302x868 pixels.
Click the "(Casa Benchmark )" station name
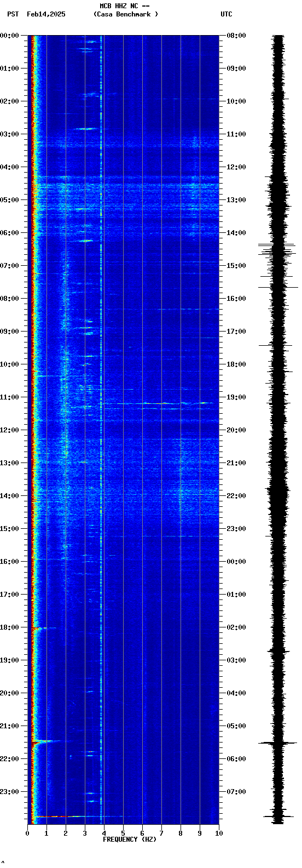[126, 14]
